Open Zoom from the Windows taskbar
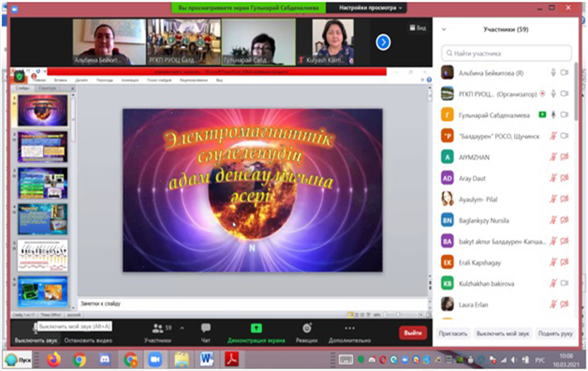The image size is (588, 371). 155,359
